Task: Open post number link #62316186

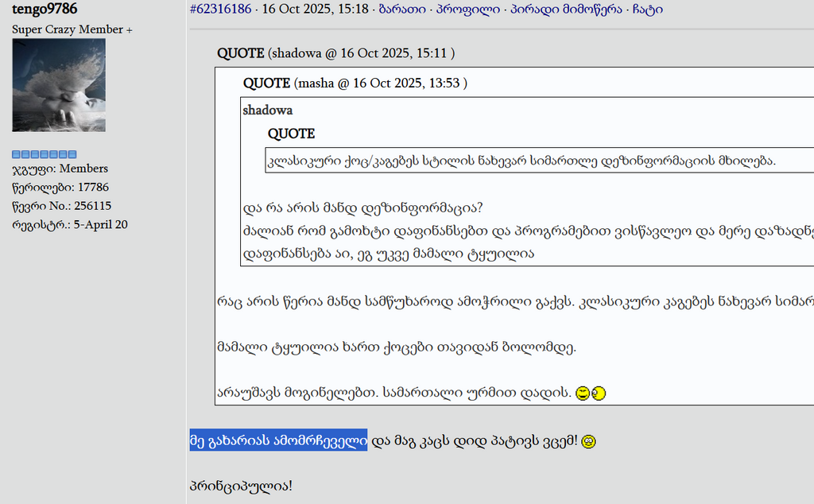Action: pos(221,9)
